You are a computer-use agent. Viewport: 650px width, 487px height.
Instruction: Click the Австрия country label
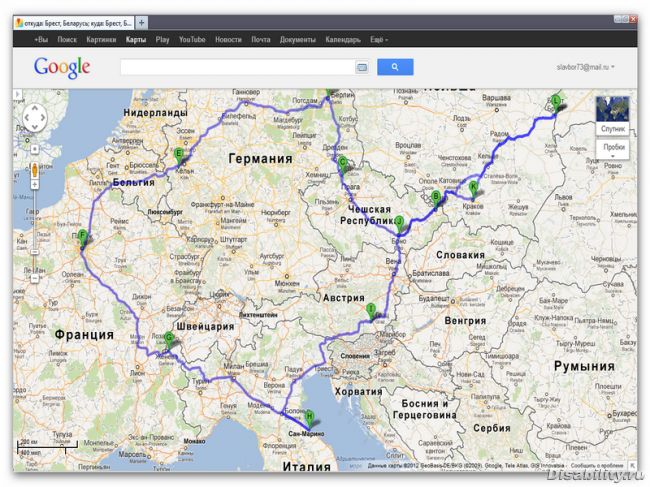(344, 298)
